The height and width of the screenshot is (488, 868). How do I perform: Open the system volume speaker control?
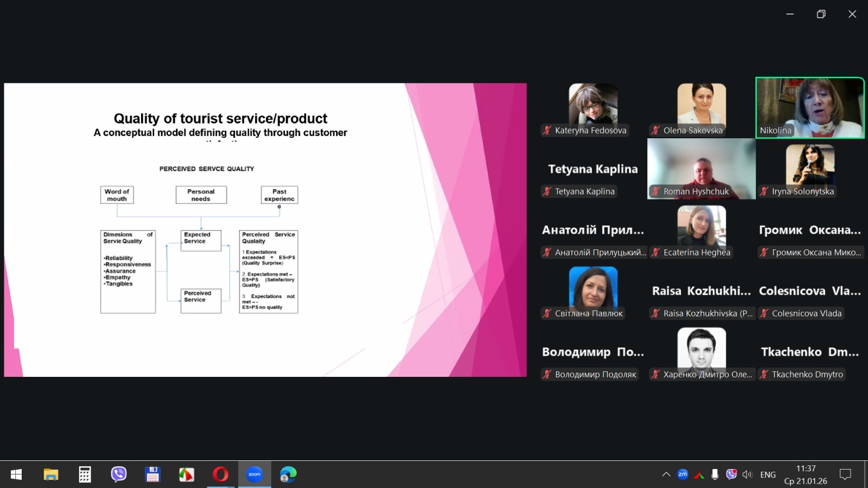(x=747, y=474)
